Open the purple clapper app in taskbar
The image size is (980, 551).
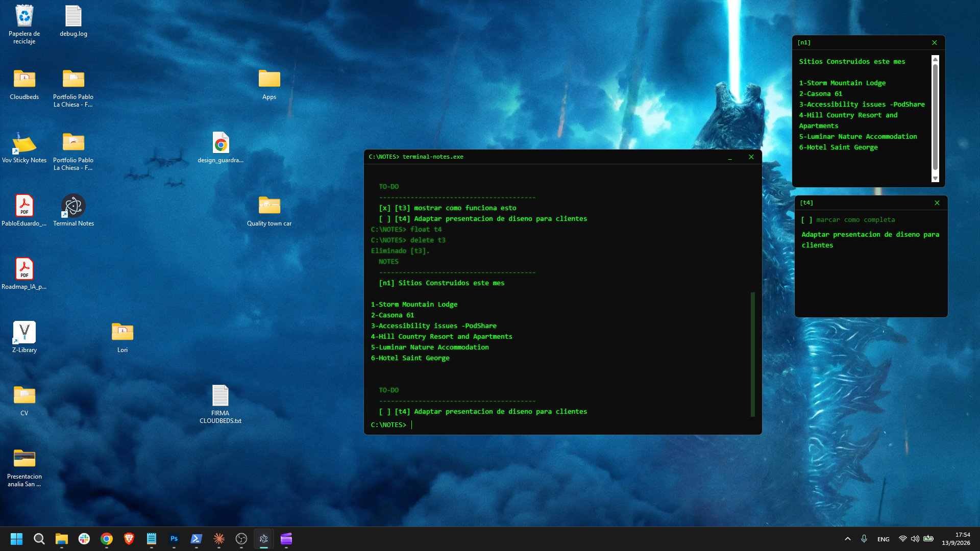tap(286, 539)
